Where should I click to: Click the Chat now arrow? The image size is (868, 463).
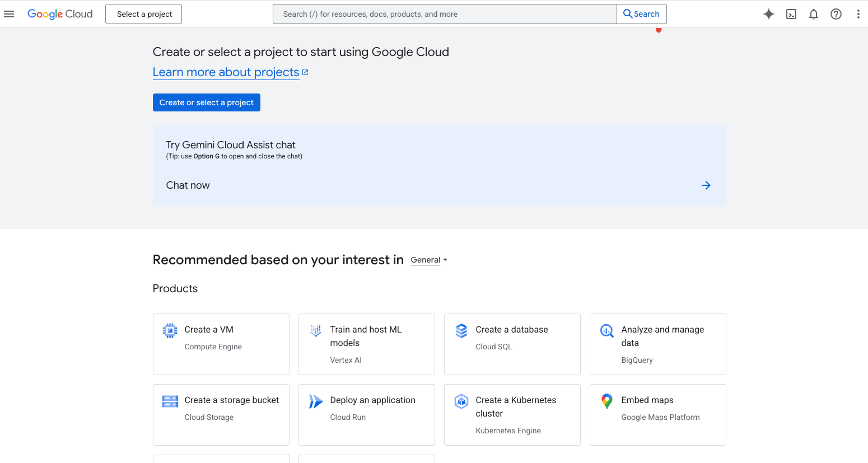(706, 185)
